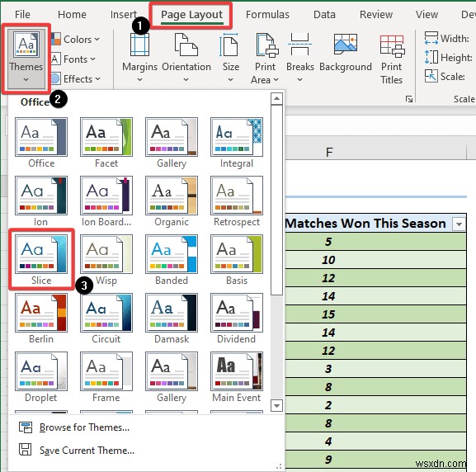Click the Width scale-to-fit option
Viewport: 476px width, 472px height.
point(447,39)
